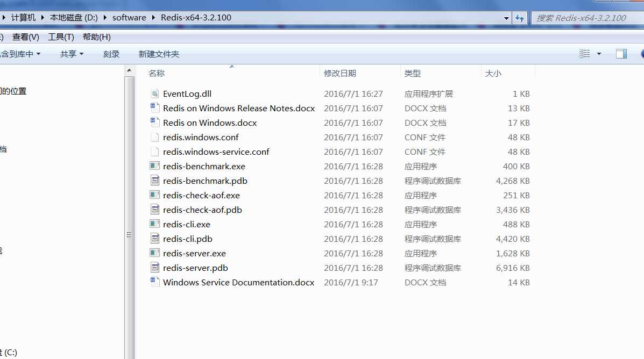
Task: Select the redis.windows.conf file icon
Action: pos(154,137)
